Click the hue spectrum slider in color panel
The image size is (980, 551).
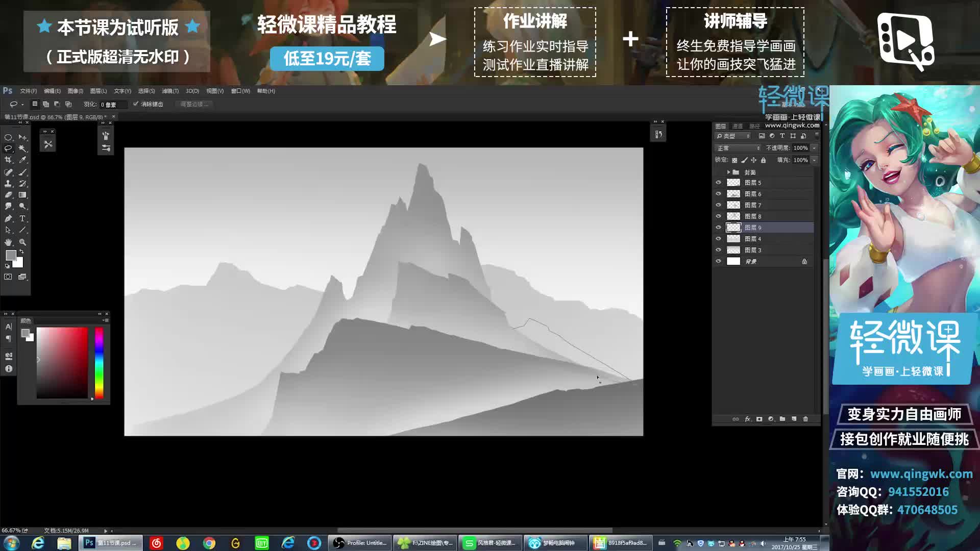(x=99, y=363)
